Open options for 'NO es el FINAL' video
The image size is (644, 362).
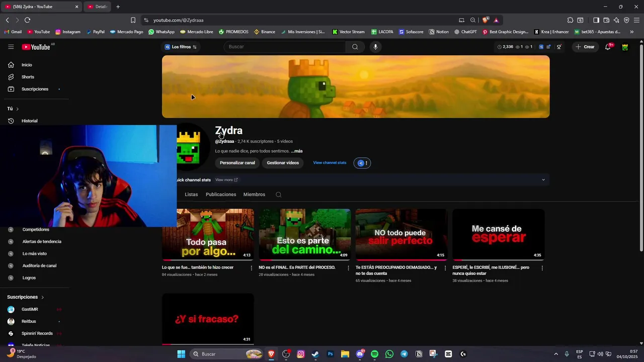click(x=348, y=268)
